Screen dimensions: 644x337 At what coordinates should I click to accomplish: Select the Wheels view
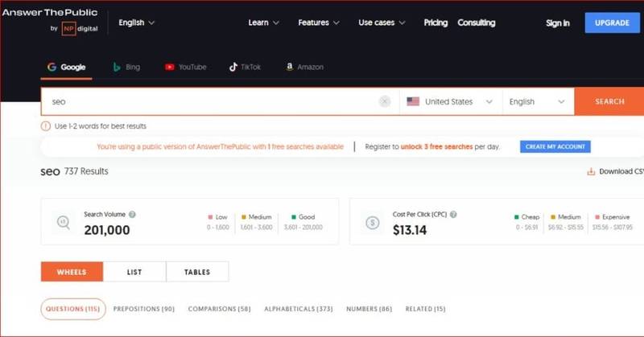pyautogui.click(x=72, y=272)
